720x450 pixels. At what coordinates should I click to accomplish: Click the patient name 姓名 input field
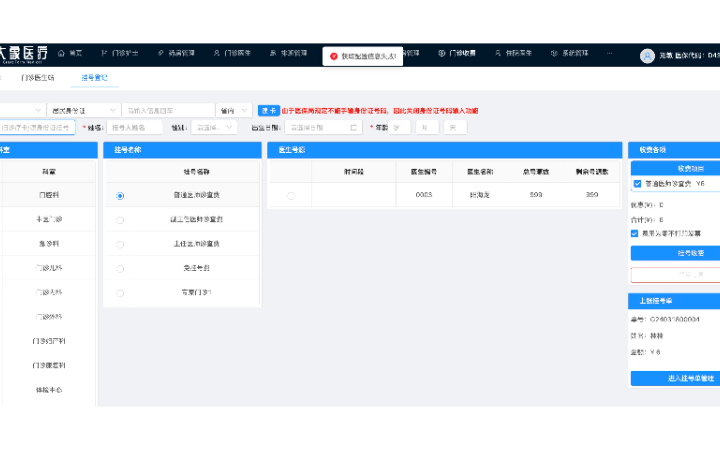point(135,127)
